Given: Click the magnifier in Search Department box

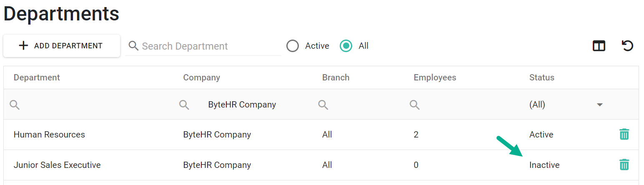Looking at the screenshot, I should tap(133, 45).
